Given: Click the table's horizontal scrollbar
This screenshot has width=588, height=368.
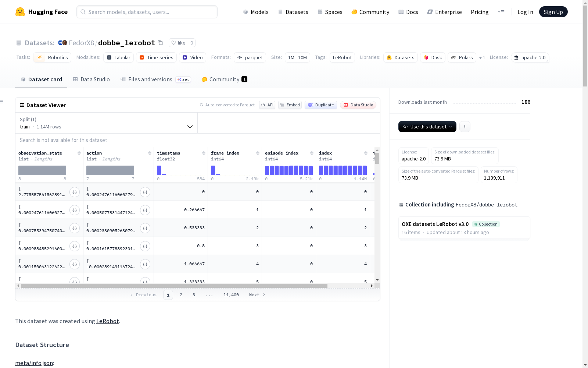Looking at the screenshot, I should (174, 286).
